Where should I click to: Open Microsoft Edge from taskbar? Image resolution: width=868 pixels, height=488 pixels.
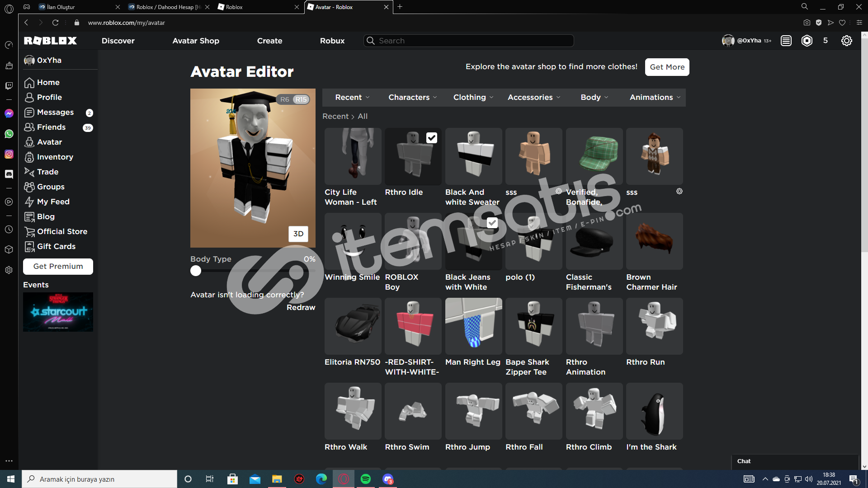click(321, 479)
